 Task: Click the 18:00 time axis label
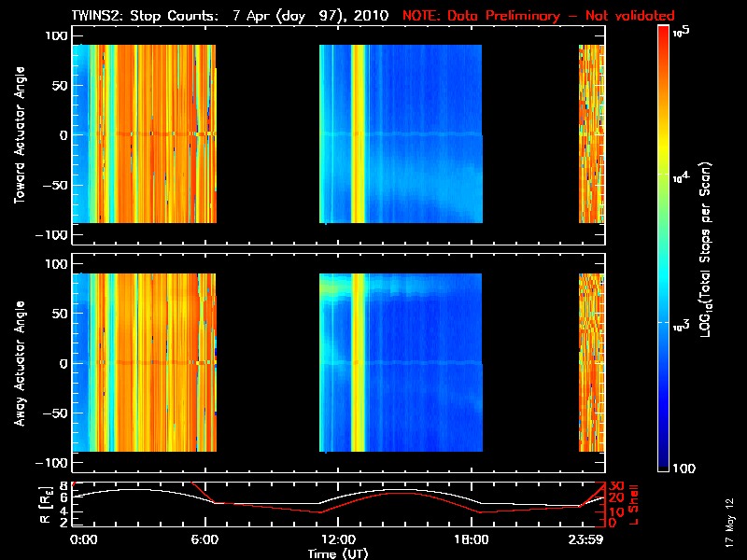tap(471, 540)
